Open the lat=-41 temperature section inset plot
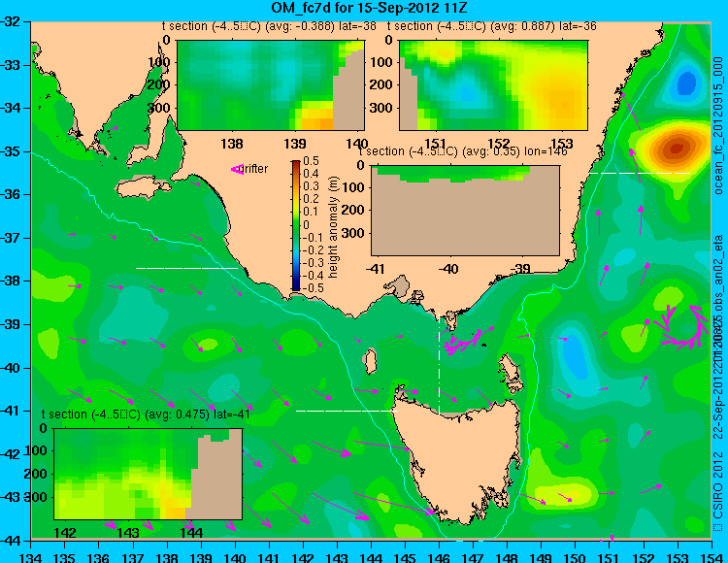Screen dimensions: 728x563 (149, 474)
